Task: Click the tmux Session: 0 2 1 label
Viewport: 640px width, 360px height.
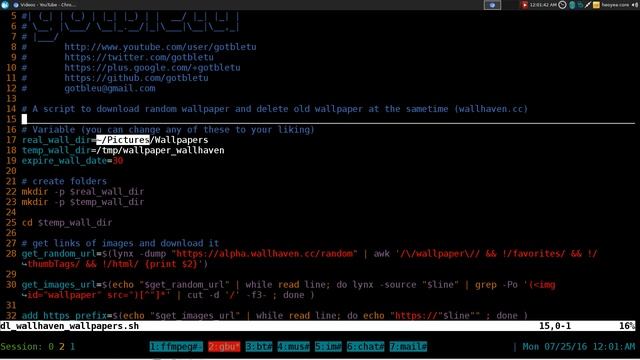Action: pyautogui.click(x=38, y=347)
